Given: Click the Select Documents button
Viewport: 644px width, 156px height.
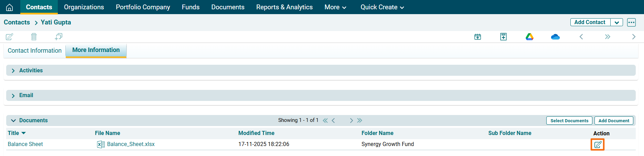Looking at the screenshot, I should click(569, 121).
